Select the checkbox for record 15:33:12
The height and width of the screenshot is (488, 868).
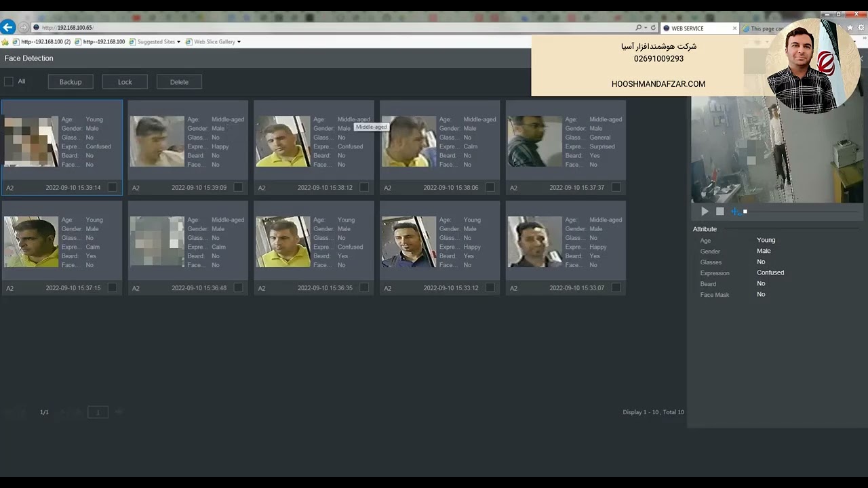(490, 287)
